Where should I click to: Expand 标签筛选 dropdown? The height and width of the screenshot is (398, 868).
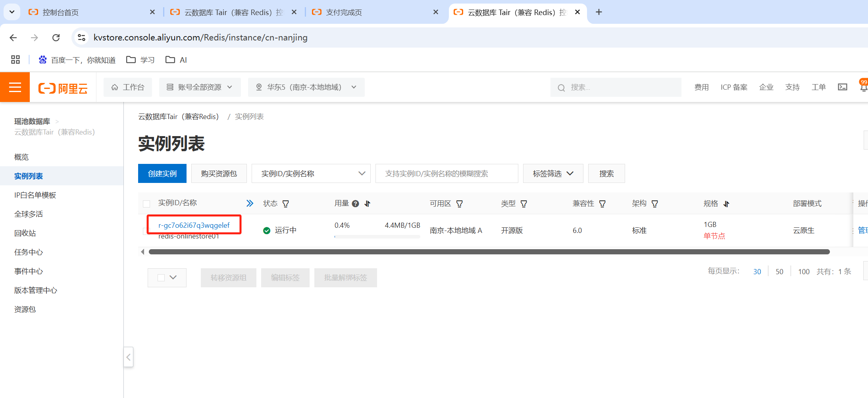[x=553, y=173]
